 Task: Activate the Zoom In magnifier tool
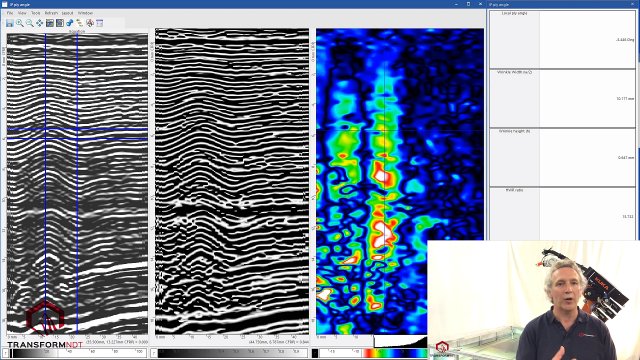click(x=20, y=23)
